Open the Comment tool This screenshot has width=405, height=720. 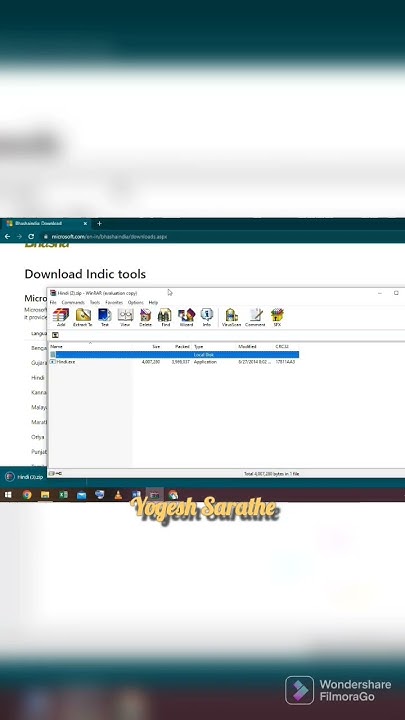[x=255, y=315]
